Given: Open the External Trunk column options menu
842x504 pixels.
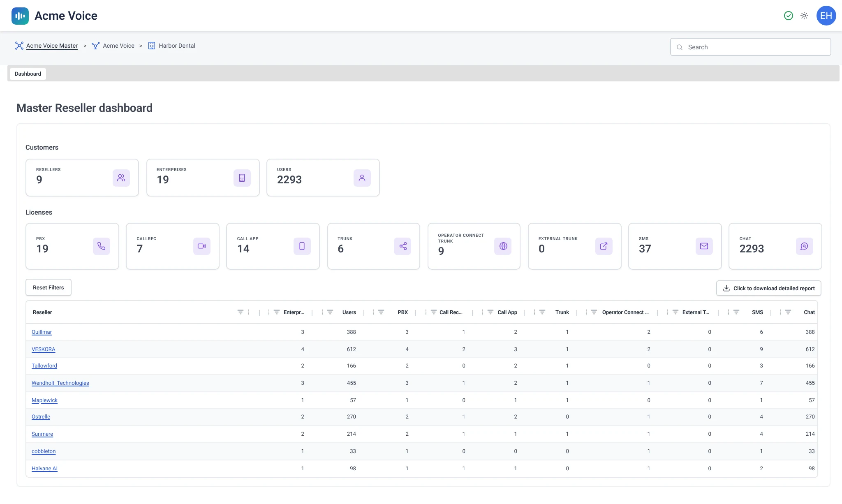Looking at the screenshot, I should point(668,312).
